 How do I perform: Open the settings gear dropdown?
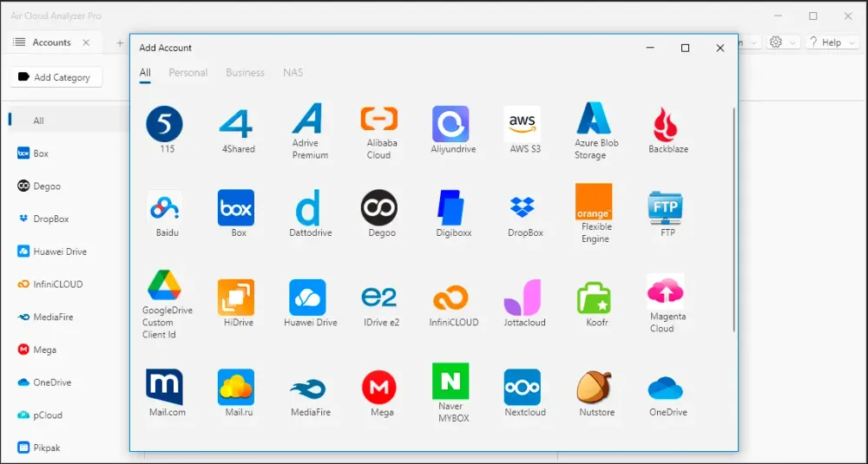pyautogui.click(x=783, y=42)
